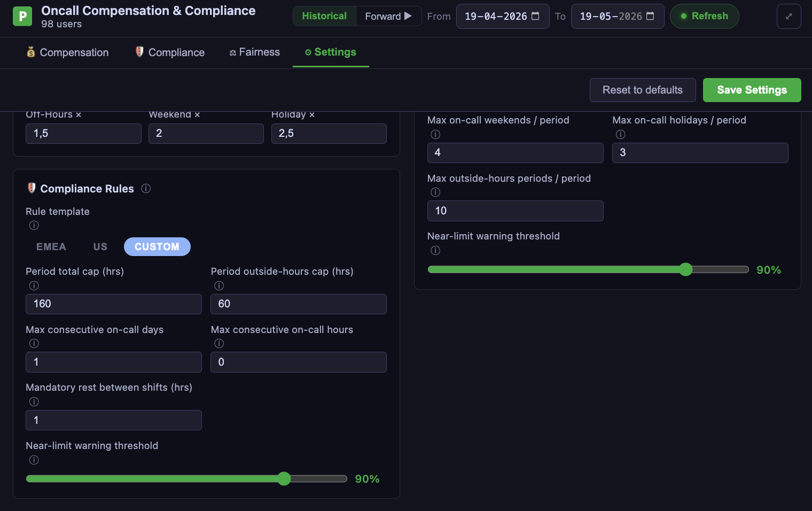
Task: Click the Mandatory rest between shifts field
Action: pos(114,420)
